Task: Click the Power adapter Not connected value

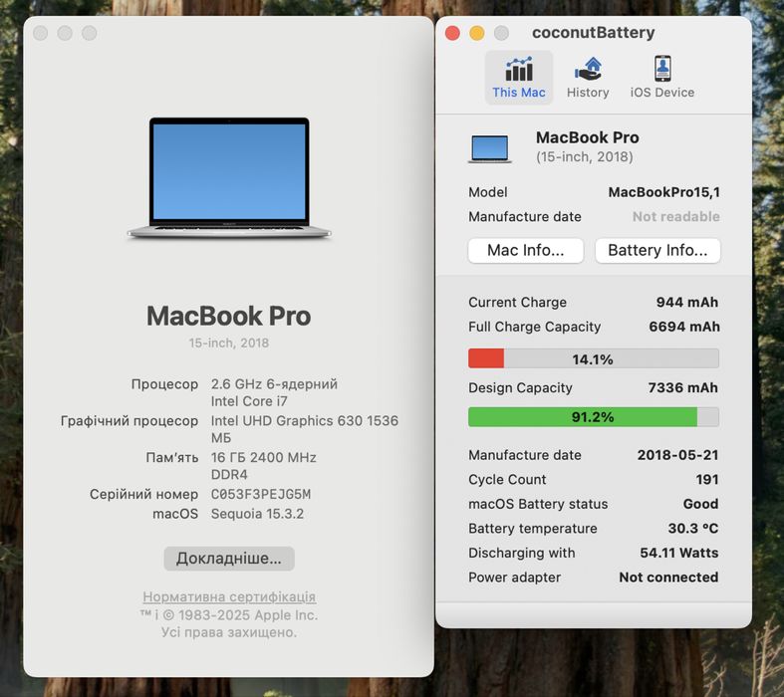Action: [x=668, y=578]
